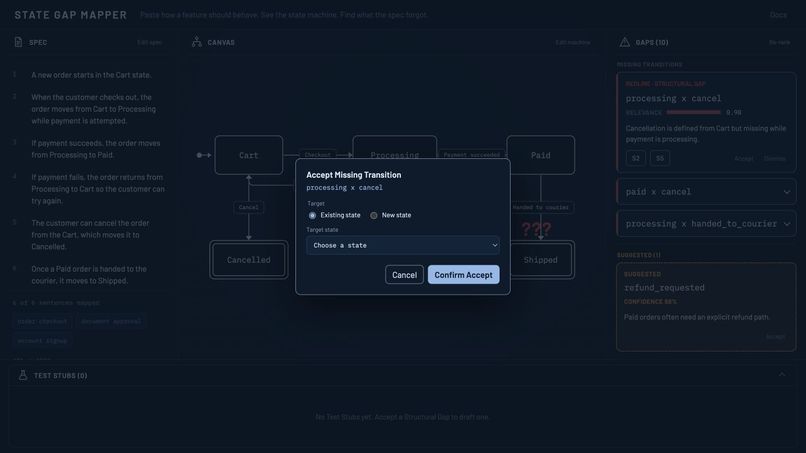Click the refund_requested suggestion title
This screenshot has height=453, width=806.
pos(664,287)
